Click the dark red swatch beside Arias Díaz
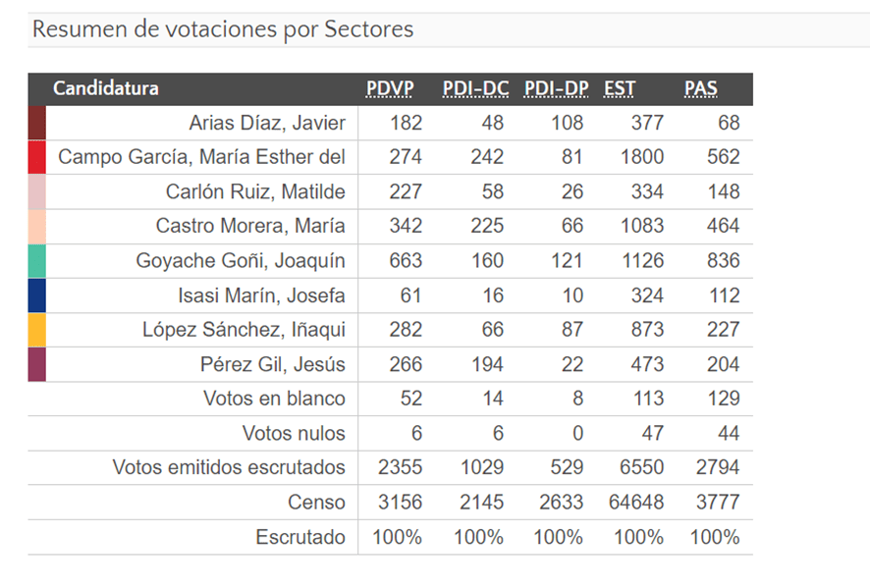 (37, 123)
